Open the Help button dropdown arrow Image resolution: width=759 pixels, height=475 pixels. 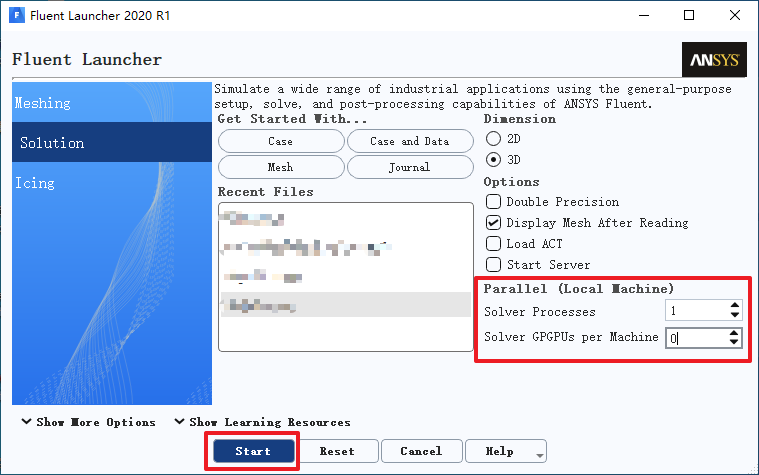(x=540, y=455)
